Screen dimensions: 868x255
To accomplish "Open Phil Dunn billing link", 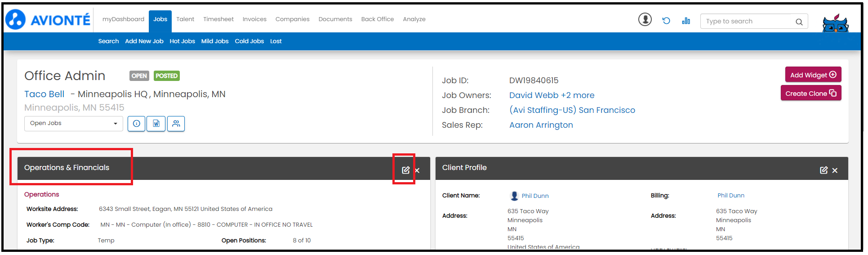I will click(731, 196).
